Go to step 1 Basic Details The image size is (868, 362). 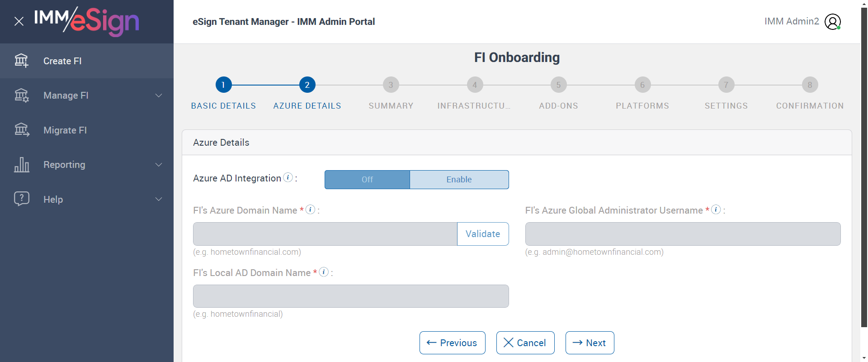223,85
